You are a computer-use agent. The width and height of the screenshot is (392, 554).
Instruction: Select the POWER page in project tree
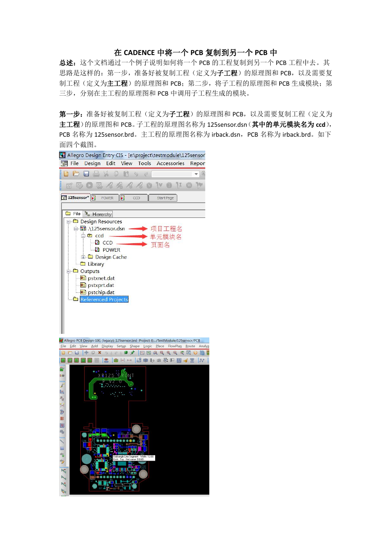(x=111, y=250)
